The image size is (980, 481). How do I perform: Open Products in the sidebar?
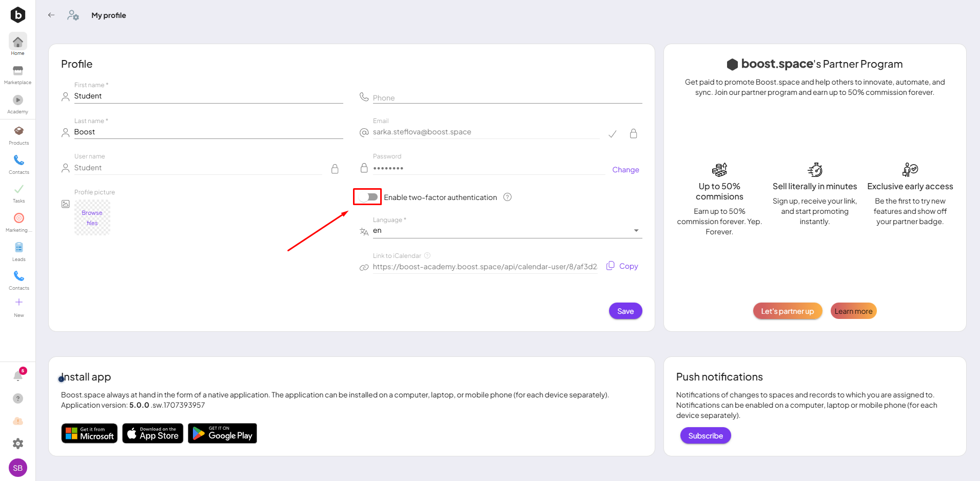tap(18, 131)
